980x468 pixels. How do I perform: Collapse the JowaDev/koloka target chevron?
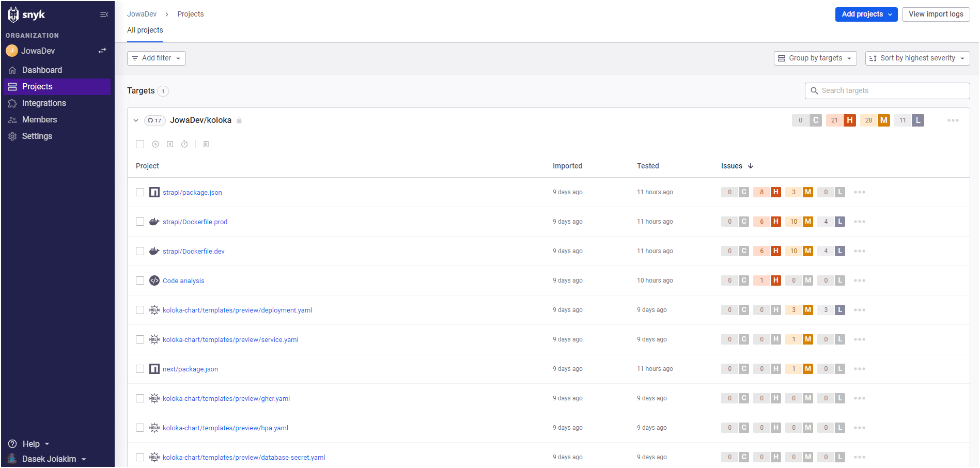(136, 120)
